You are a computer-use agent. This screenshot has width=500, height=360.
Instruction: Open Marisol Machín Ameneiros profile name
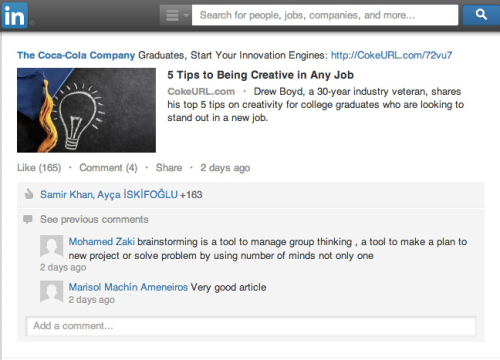[128, 287]
